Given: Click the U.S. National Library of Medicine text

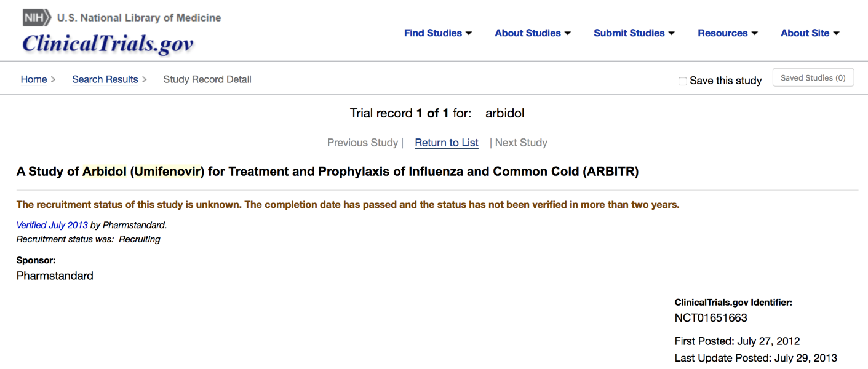Looking at the screenshot, I should (x=139, y=18).
